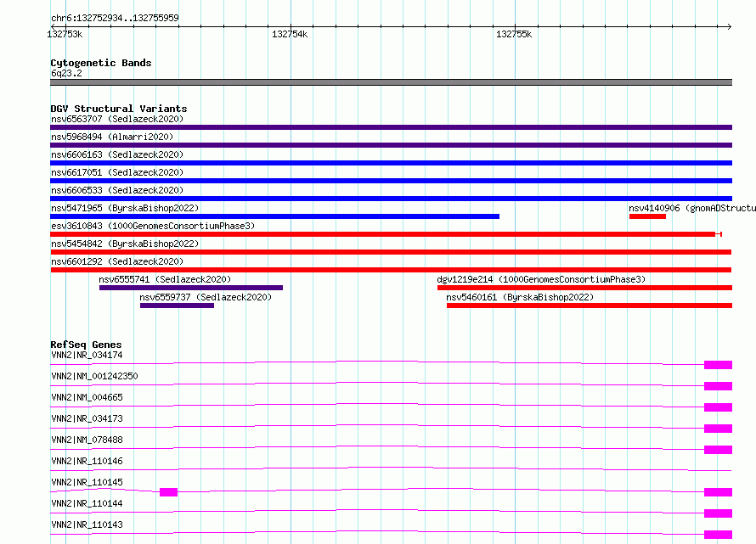The height and width of the screenshot is (544, 756).
Task: Click the short purple bar under nsv6559737
Action: coord(177,306)
